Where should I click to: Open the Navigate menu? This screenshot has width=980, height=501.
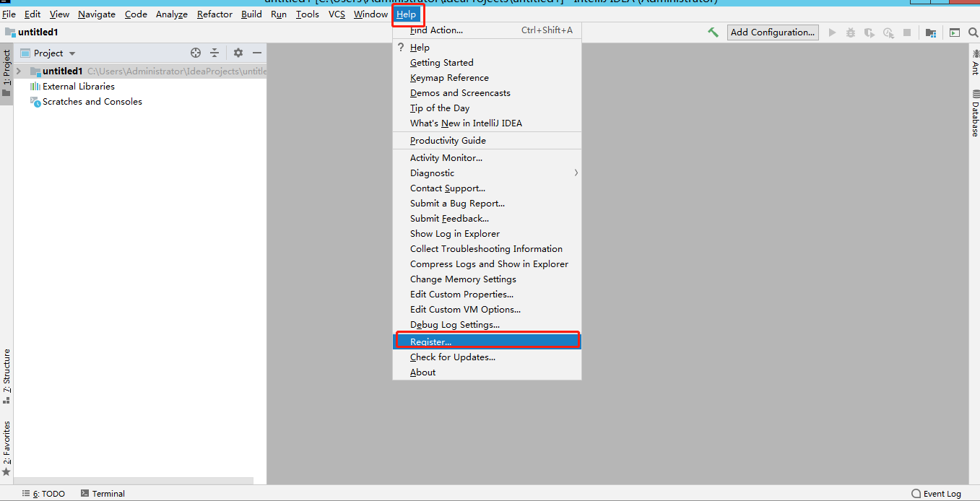point(97,14)
